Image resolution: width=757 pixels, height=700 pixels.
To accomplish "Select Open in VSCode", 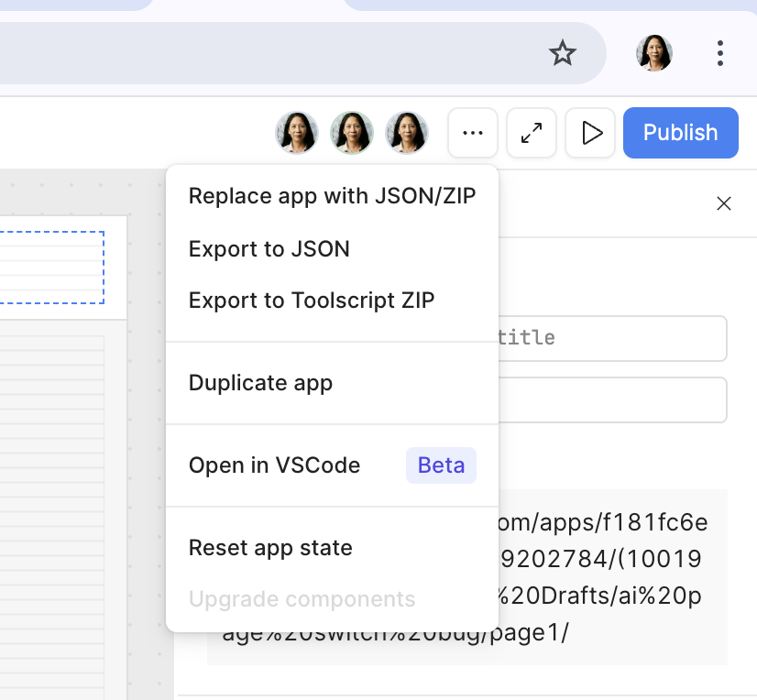I will click(x=332, y=465).
